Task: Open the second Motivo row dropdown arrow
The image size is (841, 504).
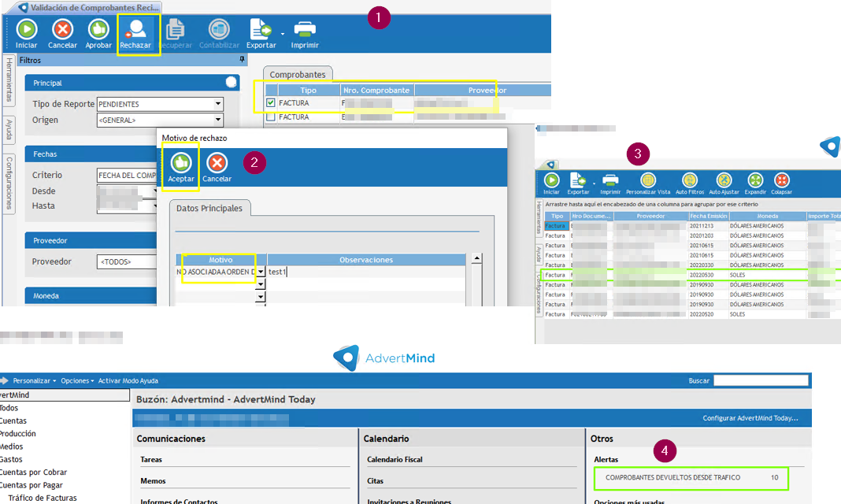Action: pos(261,284)
